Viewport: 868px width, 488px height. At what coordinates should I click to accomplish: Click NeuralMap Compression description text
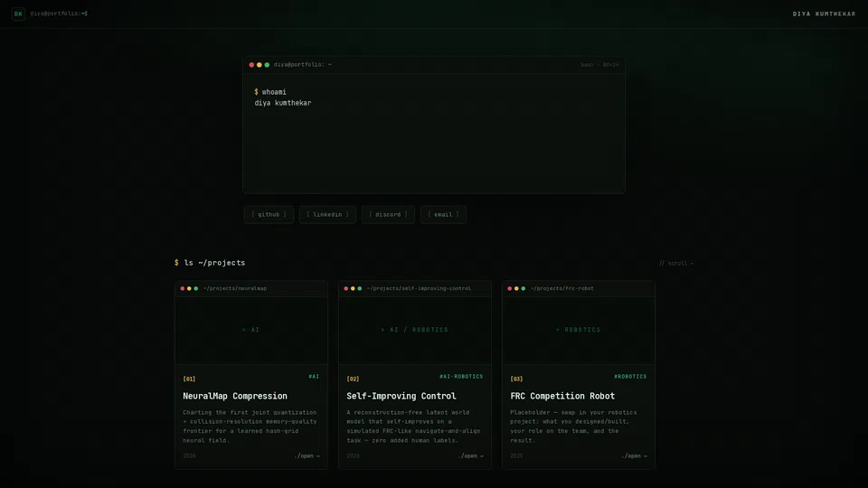250,426
